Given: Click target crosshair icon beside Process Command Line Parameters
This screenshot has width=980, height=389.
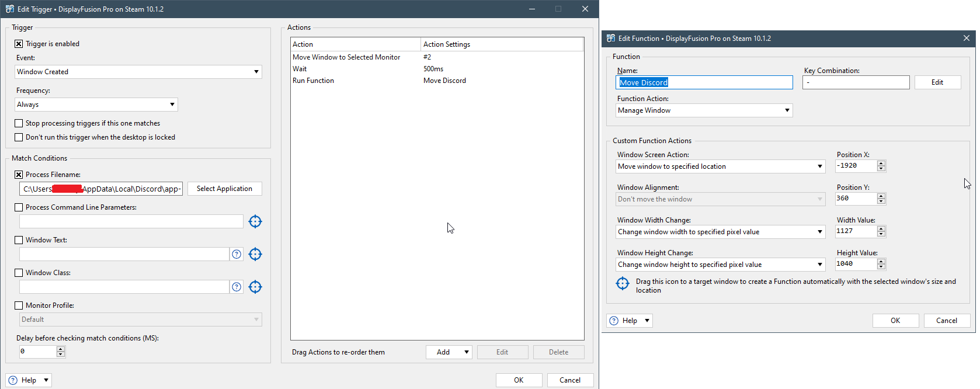Looking at the screenshot, I should tap(255, 221).
